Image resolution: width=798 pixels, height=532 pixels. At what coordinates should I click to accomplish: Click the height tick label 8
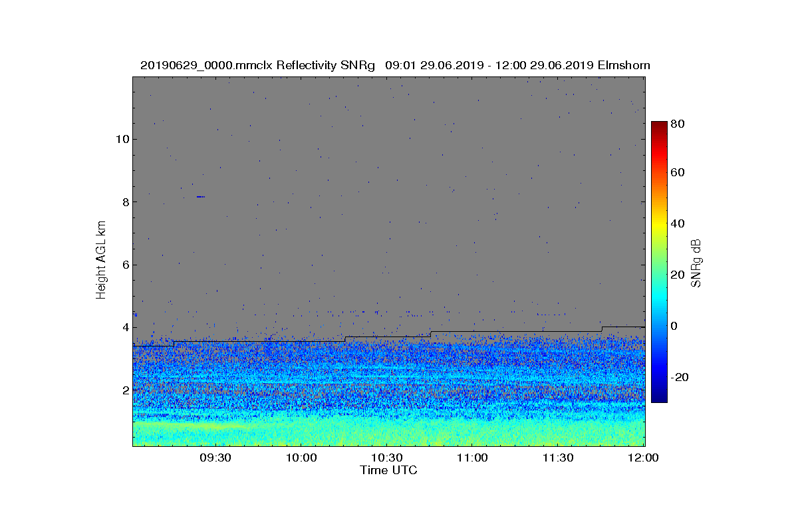125,202
